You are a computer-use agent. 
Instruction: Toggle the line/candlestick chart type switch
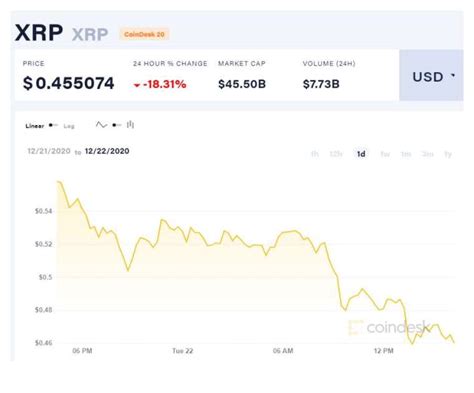pyautogui.click(x=117, y=125)
